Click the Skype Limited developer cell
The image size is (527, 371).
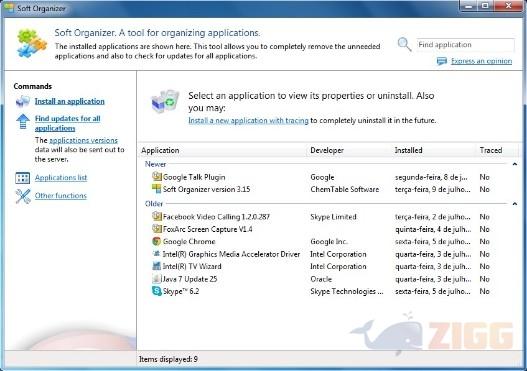pyautogui.click(x=333, y=217)
